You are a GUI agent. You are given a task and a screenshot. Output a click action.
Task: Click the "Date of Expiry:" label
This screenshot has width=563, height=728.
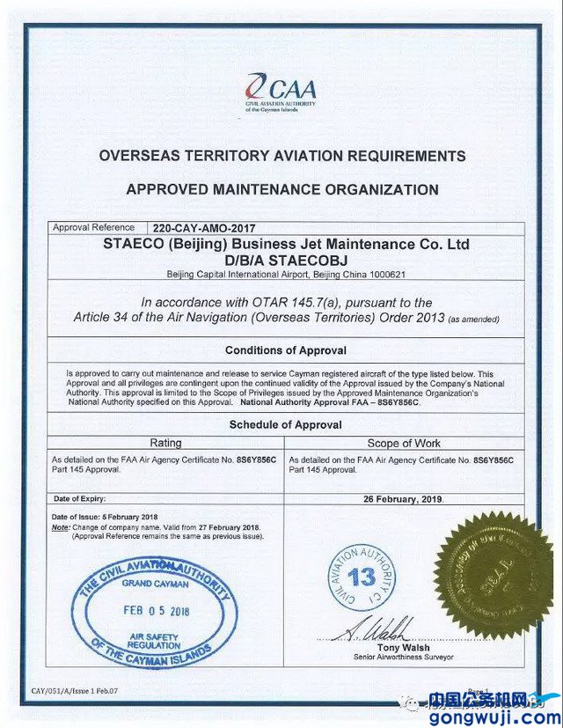click(79, 499)
